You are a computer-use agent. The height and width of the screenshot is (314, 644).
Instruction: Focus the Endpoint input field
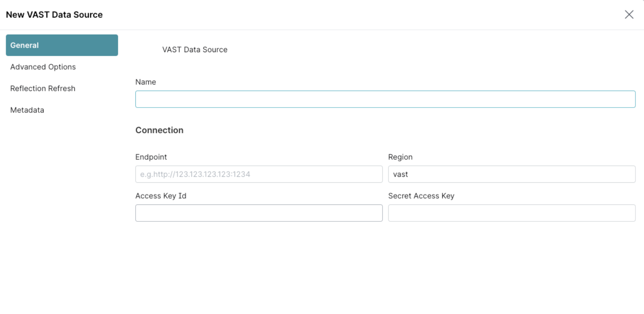[259, 174]
